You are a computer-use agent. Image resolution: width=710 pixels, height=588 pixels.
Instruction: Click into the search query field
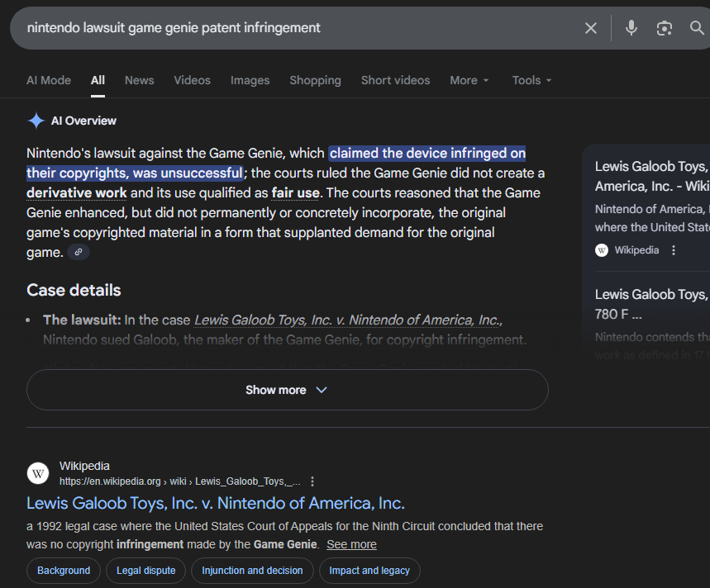click(299, 28)
